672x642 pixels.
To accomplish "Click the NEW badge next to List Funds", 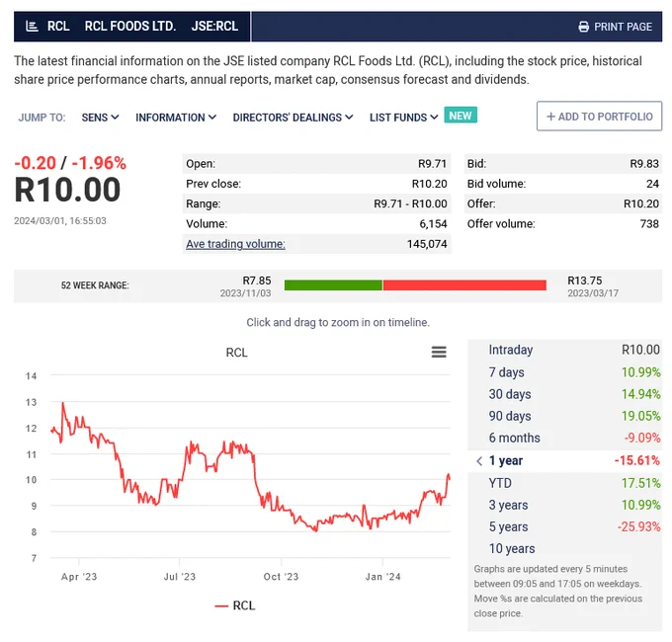I will [461, 116].
